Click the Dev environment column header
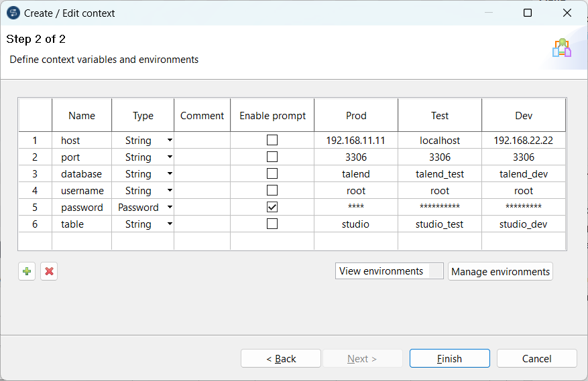The image size is (588, 381). tap(524, 116)
